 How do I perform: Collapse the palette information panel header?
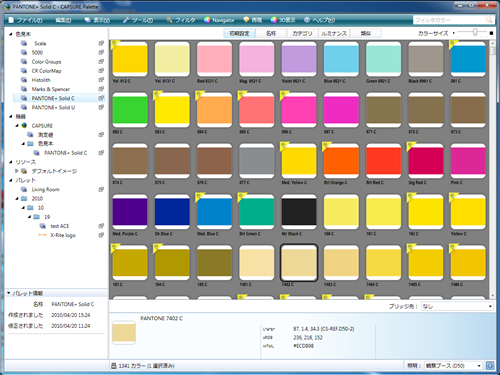coord(9,293)
